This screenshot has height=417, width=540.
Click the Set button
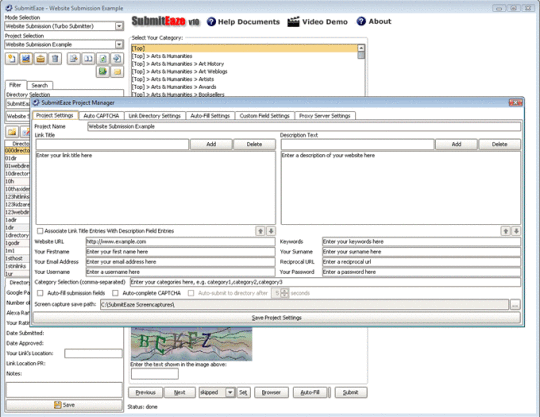point(243,393)
